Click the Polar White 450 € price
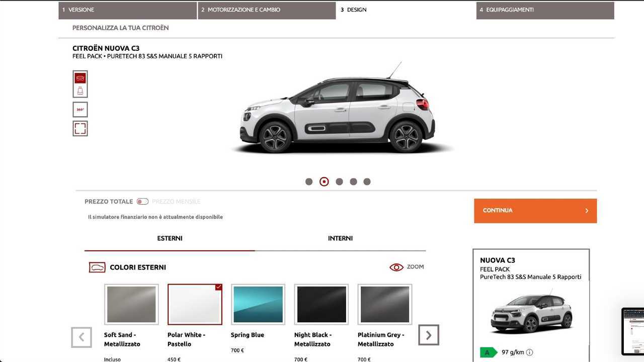 (174, 359)
